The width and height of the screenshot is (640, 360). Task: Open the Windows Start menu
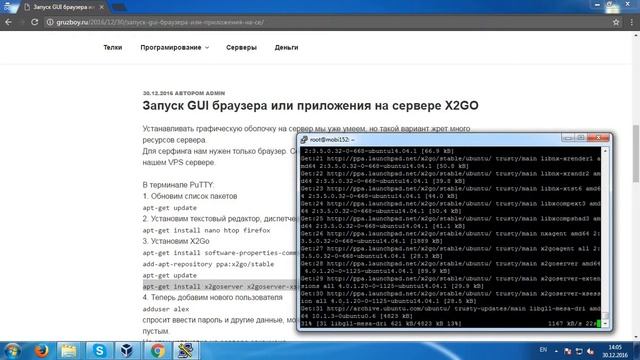[x=12, y=351]
